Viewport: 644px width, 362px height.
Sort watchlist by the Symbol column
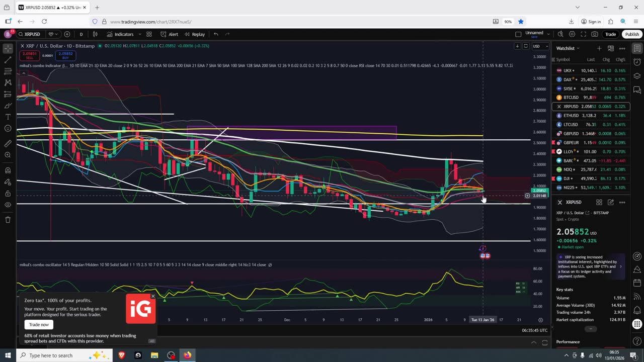(x=563, y=59)
